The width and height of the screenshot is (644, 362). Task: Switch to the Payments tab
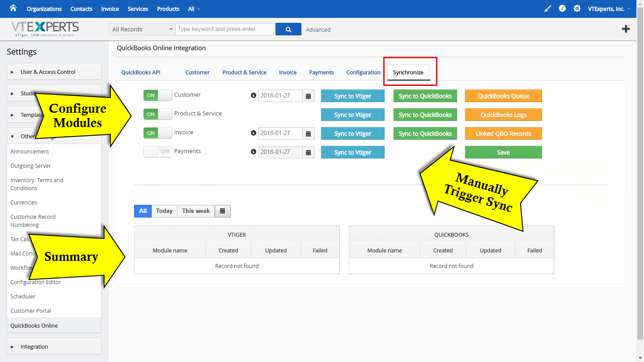point(322,72)
